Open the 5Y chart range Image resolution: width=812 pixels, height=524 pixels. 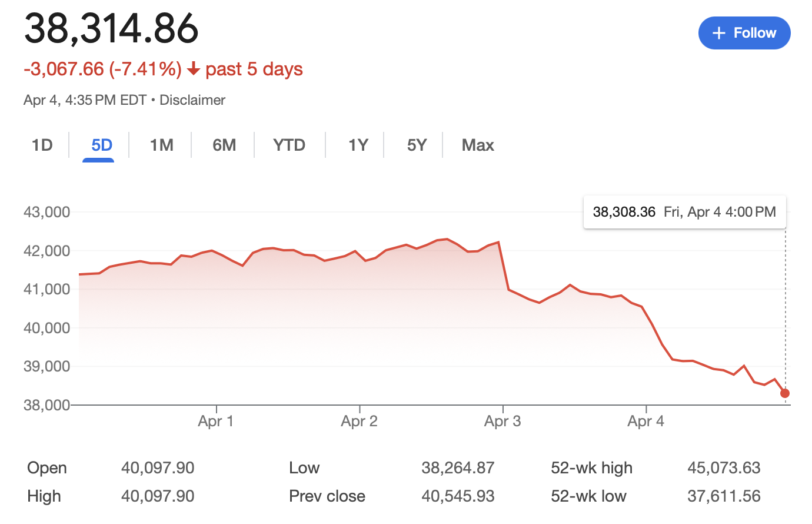coord(417,145)
